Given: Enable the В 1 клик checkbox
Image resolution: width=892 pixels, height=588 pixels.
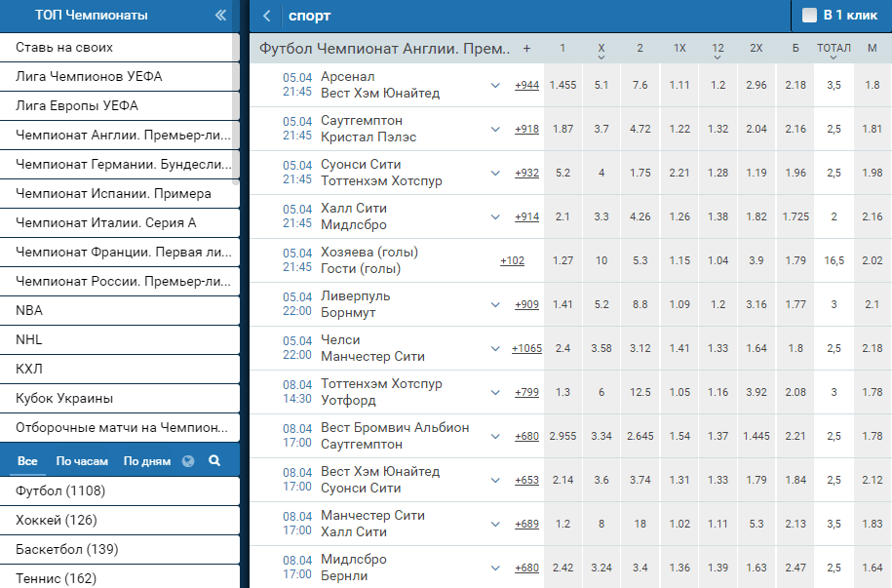Looking at the screenshot, I should [809, 16].
